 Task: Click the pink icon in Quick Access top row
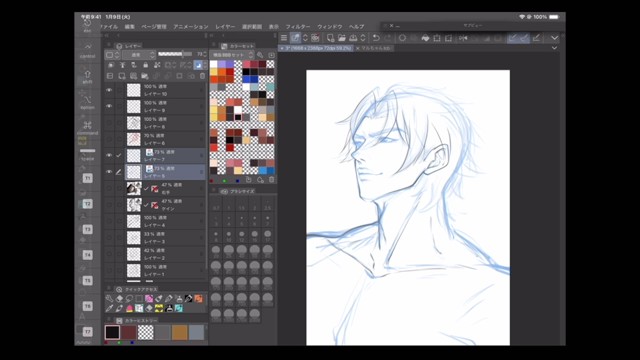pos(149,298)
